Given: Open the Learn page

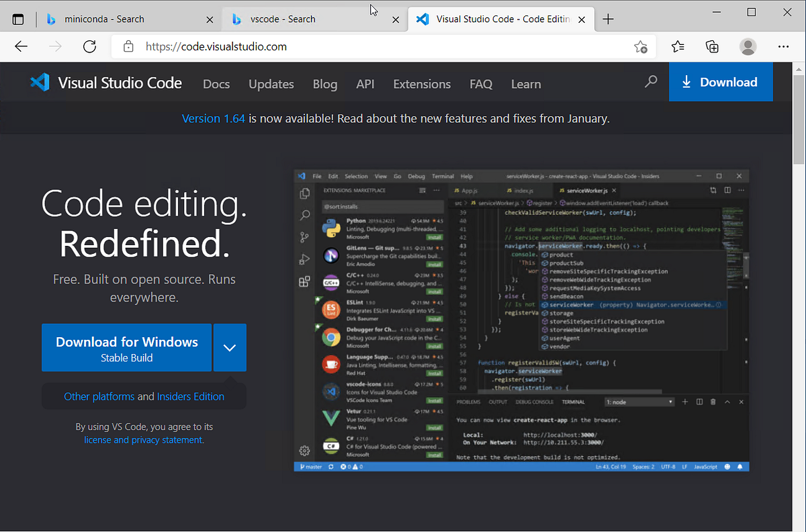Looking at the screenshot, I should (526, 84).
